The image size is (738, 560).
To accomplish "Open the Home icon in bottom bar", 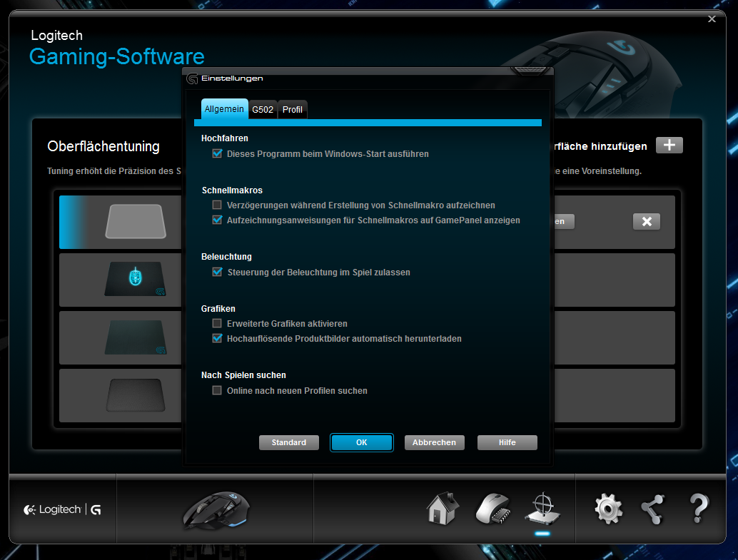I will 443,508.
